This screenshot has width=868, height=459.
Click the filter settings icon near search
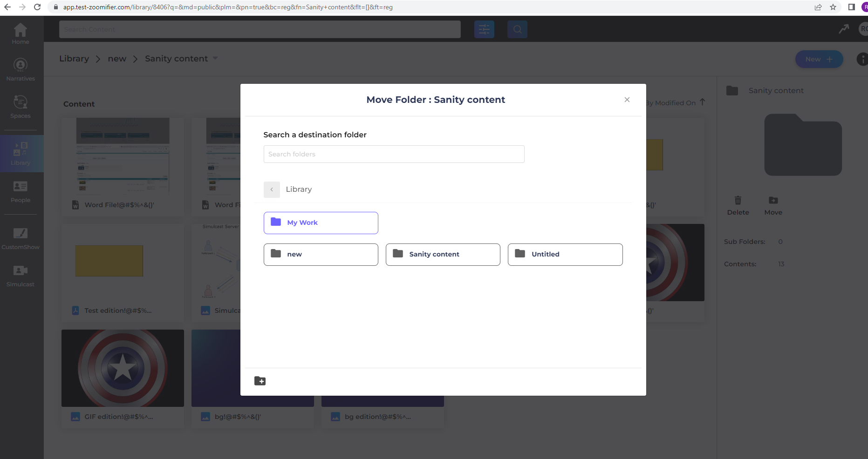point(484,29)
